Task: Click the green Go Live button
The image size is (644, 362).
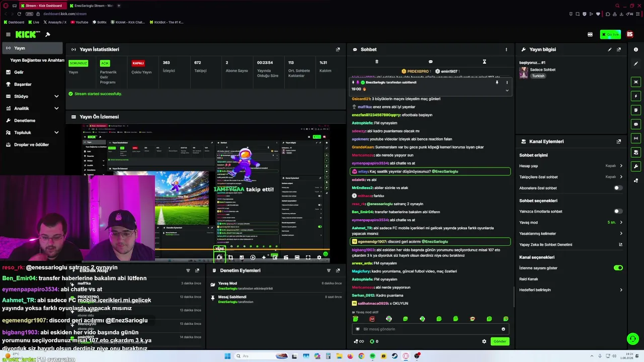Action: (610, 34)
